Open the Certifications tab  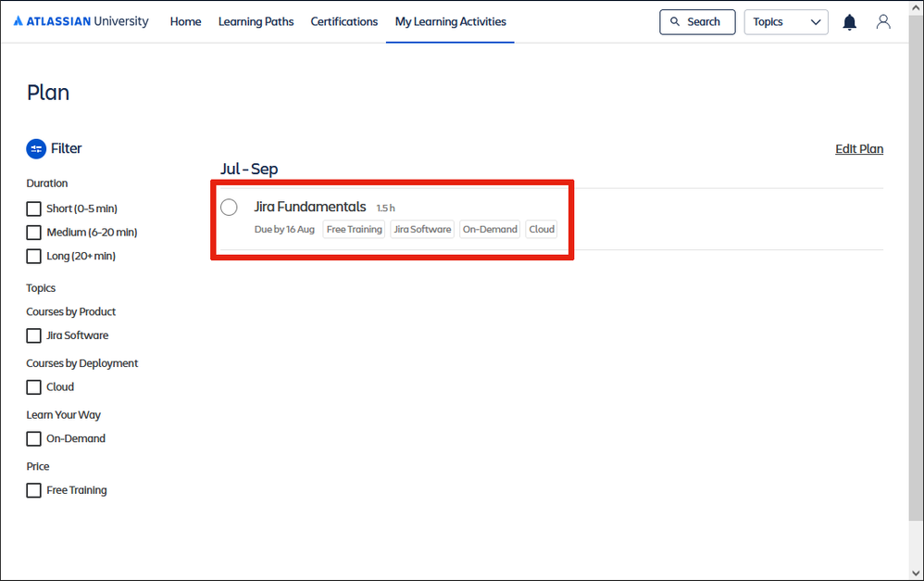point(344,21)
